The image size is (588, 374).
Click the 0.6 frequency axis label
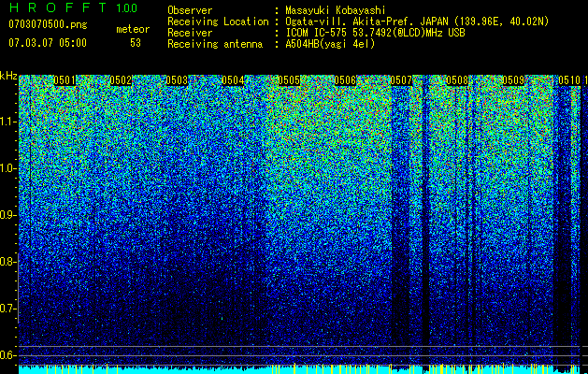[x=8, y=355]
